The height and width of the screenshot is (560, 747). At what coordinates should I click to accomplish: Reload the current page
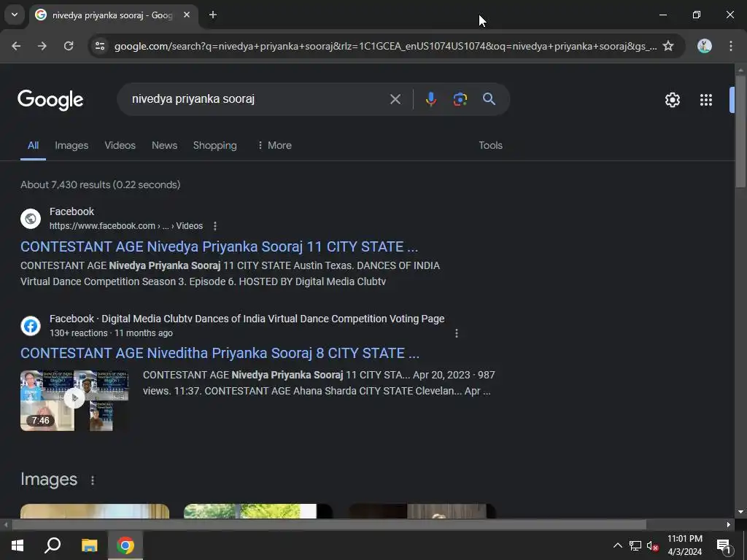[69, 46]
